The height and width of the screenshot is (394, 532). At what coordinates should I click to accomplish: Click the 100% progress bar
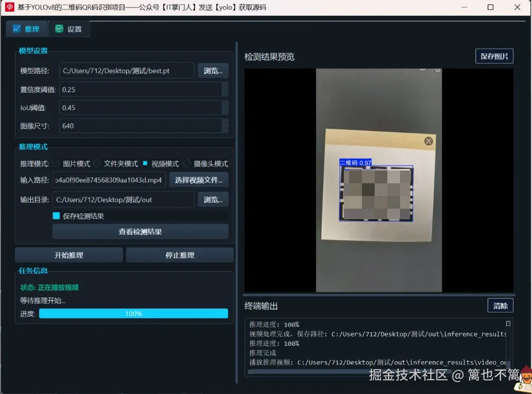coord(134,314)
